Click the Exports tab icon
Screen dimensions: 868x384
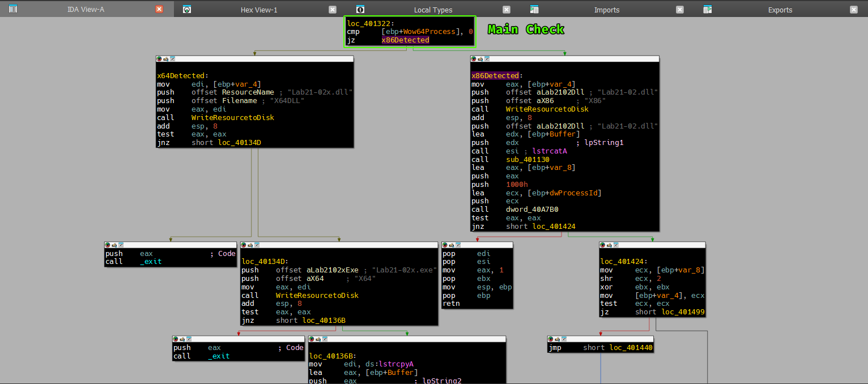coord(707,9)
